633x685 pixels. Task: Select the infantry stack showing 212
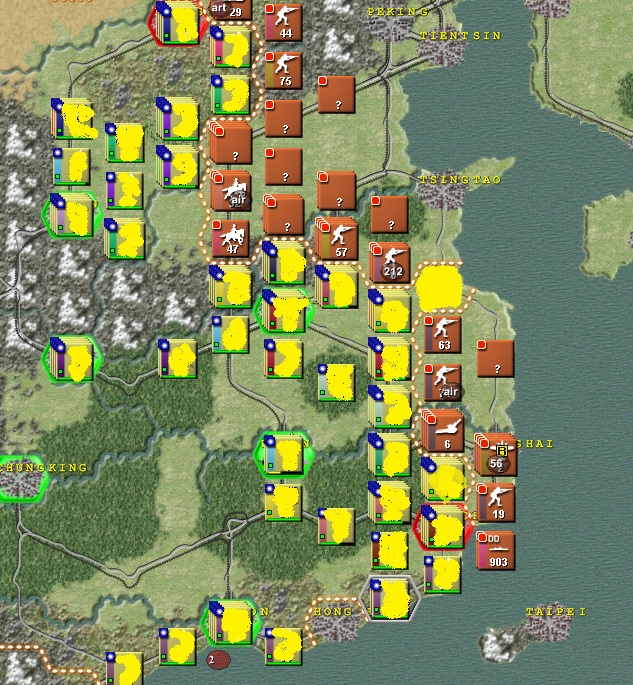pos(390,263)
